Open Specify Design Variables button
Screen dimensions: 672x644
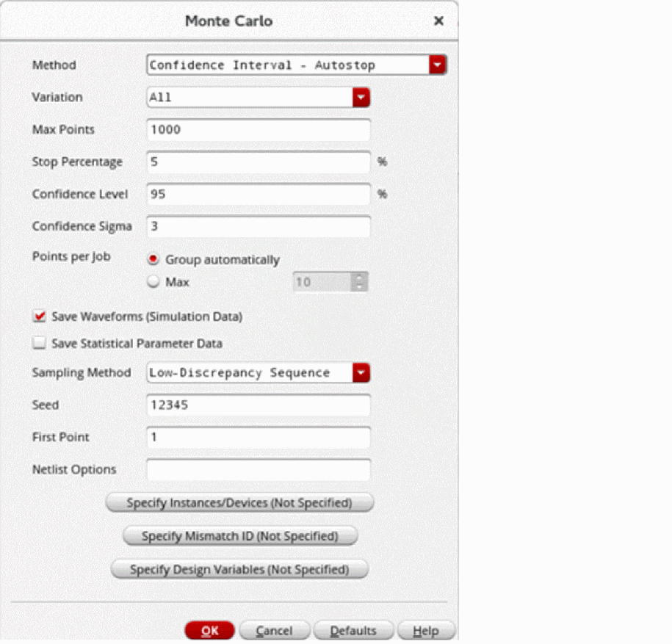coord(239,569)
